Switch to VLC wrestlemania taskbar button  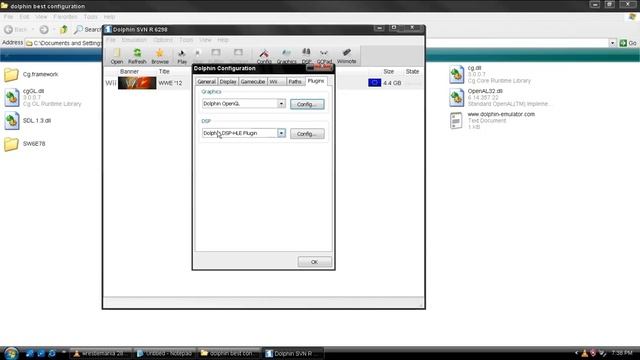pyautogui.click(x=101, y=353)
